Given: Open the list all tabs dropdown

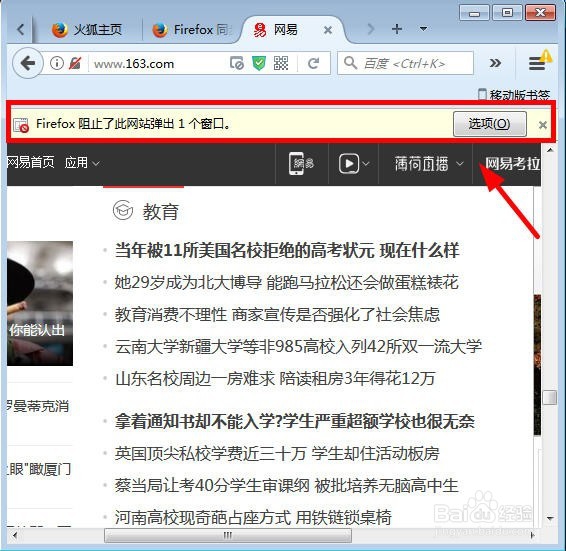Looking at the screenshot, I should (x=423, y=29).
